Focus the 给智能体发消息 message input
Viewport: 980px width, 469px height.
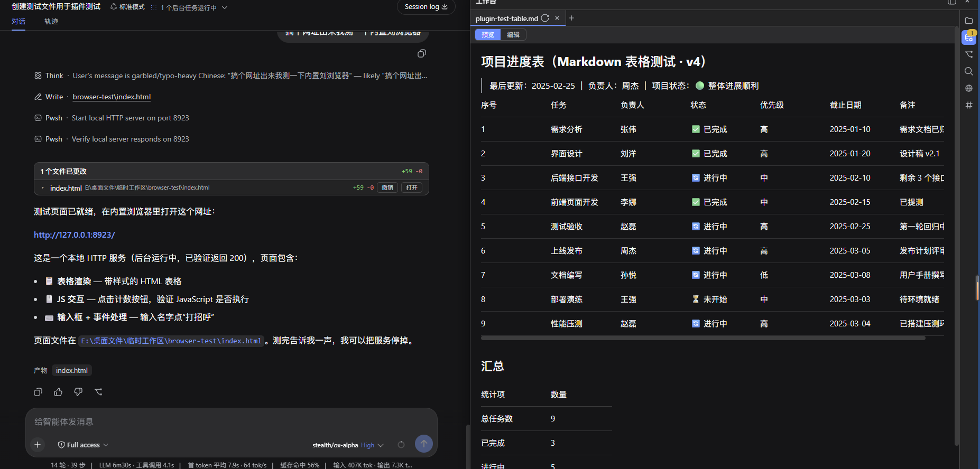(231, 421)
